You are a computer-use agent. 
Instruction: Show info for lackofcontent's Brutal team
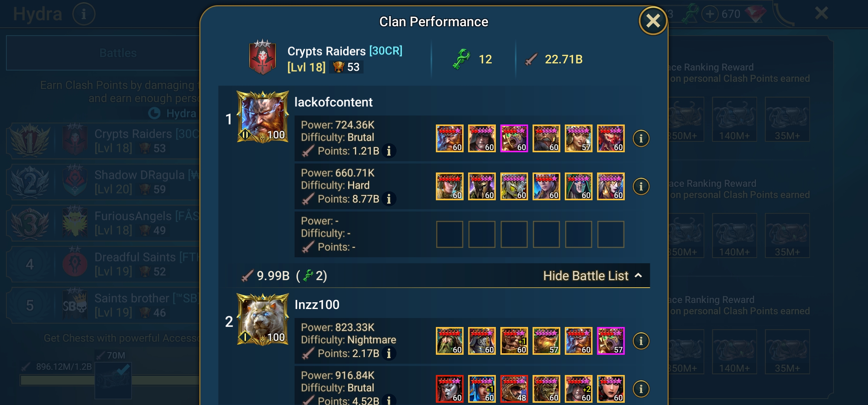(x=641, y=138)
